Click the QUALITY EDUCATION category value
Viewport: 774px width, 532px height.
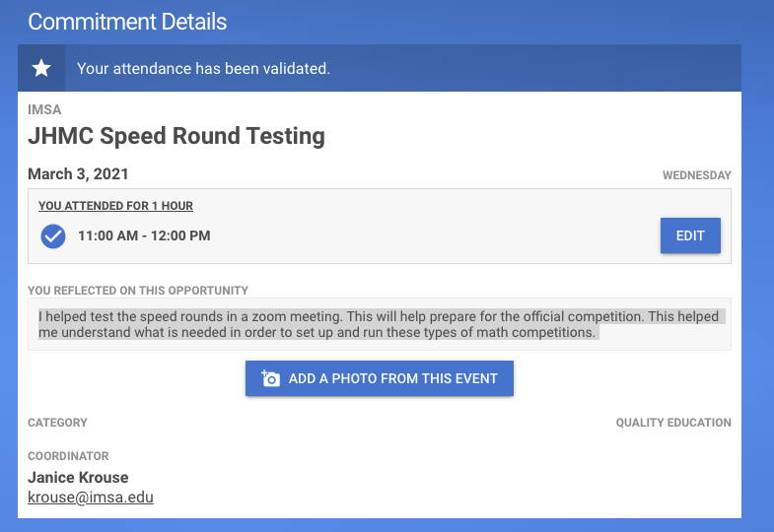point(673,423)
